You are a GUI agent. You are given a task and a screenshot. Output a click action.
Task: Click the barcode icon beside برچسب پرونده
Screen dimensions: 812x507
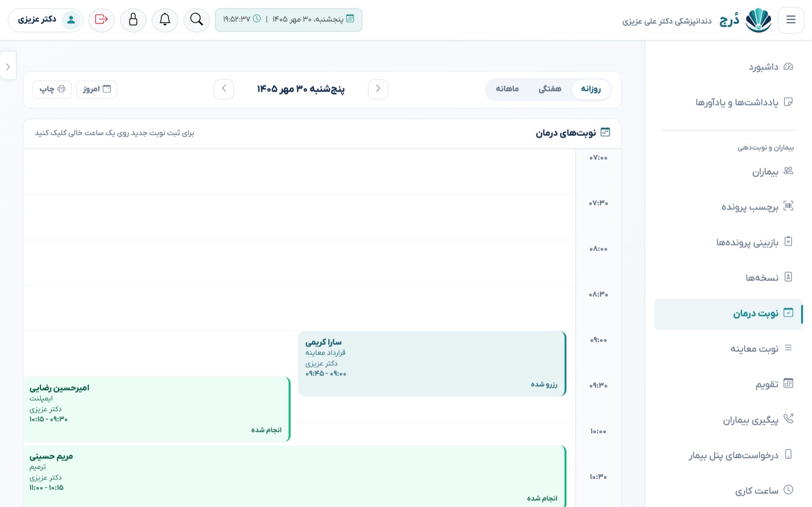pyautogui.click(x=788, y=206)
